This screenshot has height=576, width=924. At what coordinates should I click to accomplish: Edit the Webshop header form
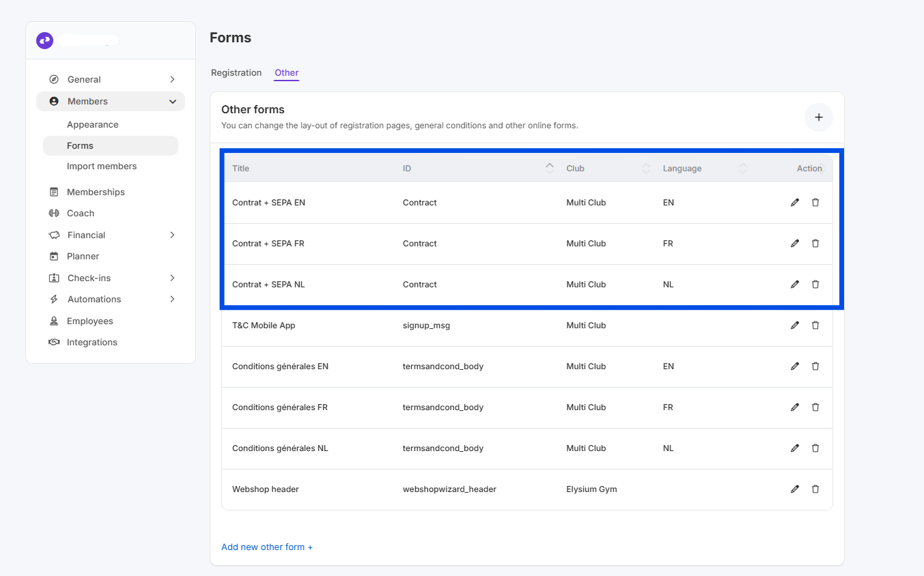coord(795,489)
